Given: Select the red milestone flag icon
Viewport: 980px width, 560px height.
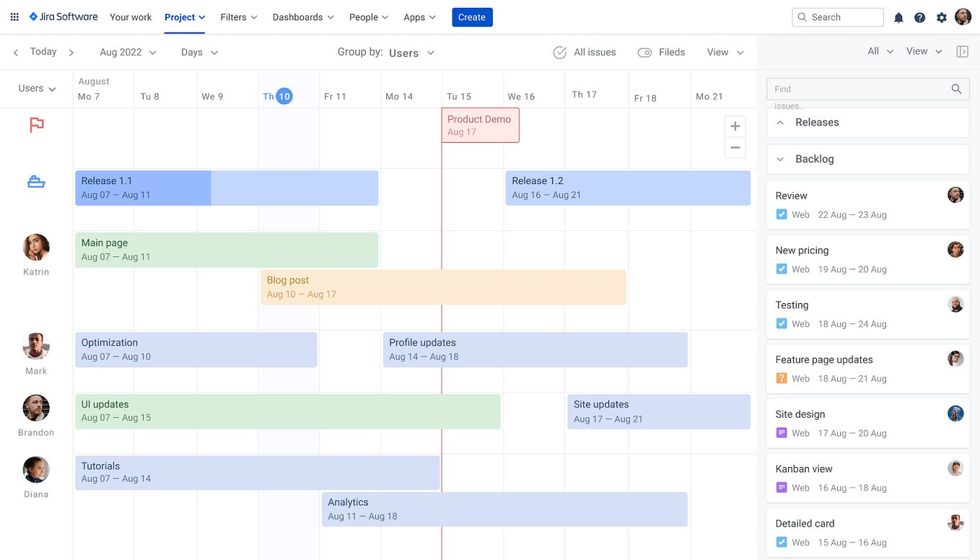Looking at the screenshot, I should [36, 125].
